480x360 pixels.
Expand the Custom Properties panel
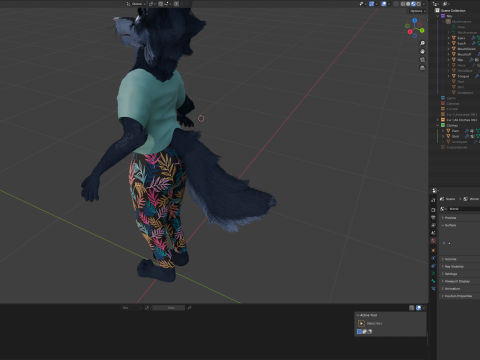459,296
